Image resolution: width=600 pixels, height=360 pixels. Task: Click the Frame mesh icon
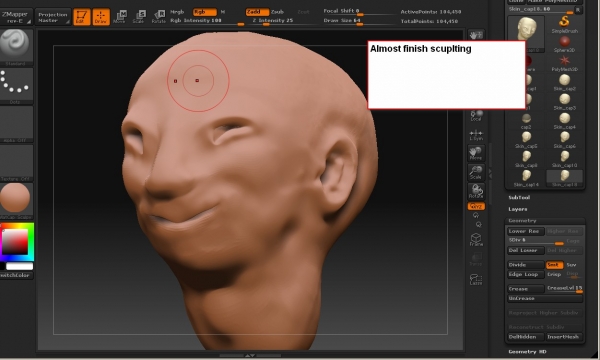pos(476,239)
